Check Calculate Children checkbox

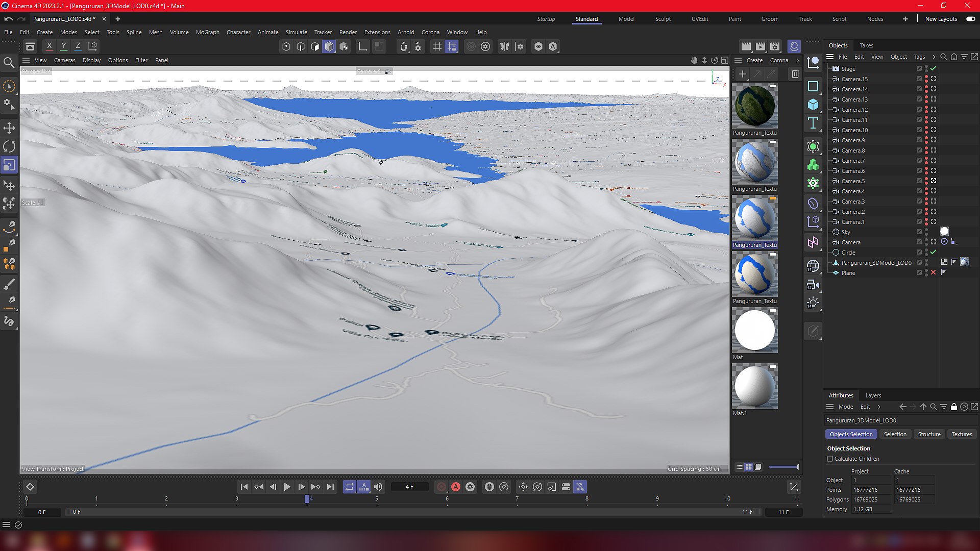[830, 459]
